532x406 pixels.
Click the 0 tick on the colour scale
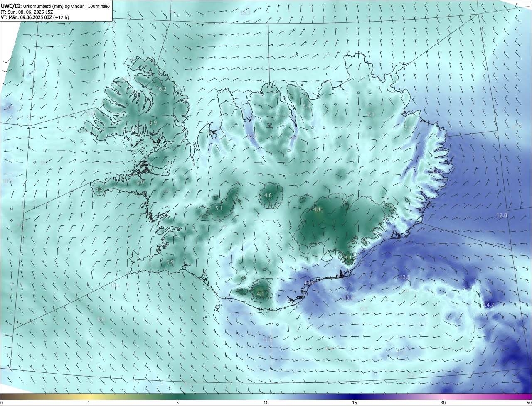tap(2, 403)
